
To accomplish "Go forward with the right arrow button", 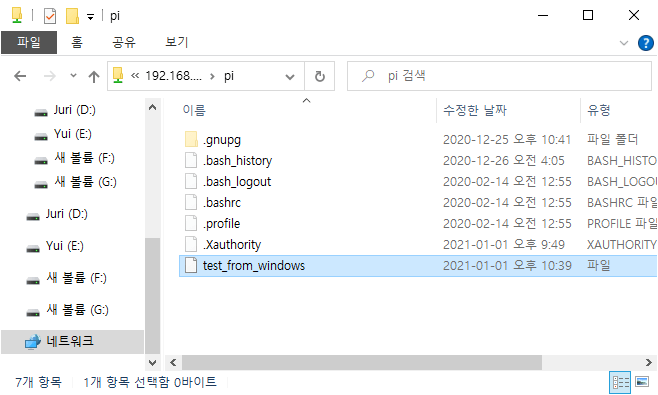I will point(50,76).
